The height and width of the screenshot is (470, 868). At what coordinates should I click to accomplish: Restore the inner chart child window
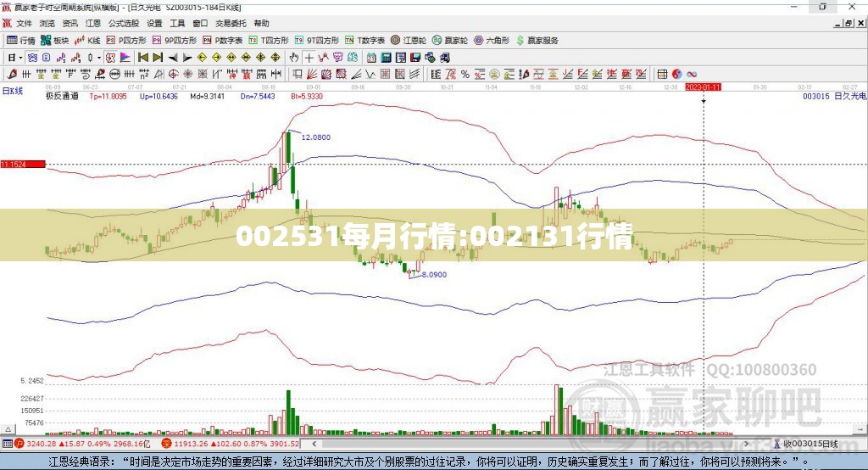coord(849,23)
